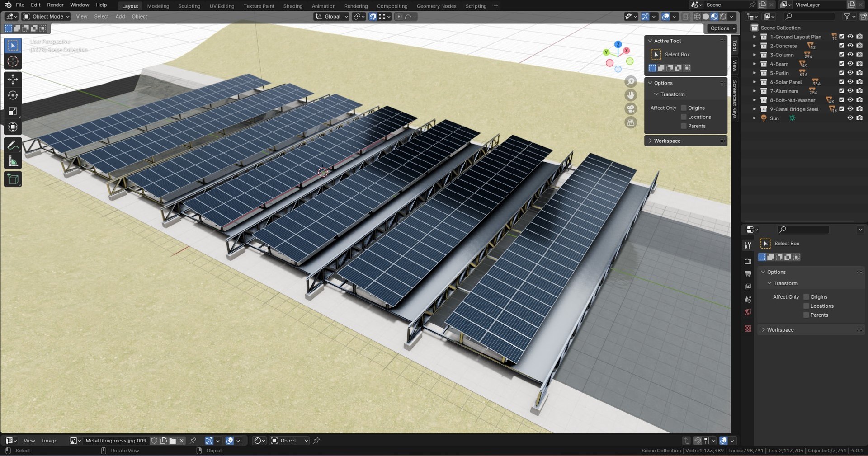Expand the 2-Concrete collection
This screenshot has height=456, width=868.
pos(754,46)
